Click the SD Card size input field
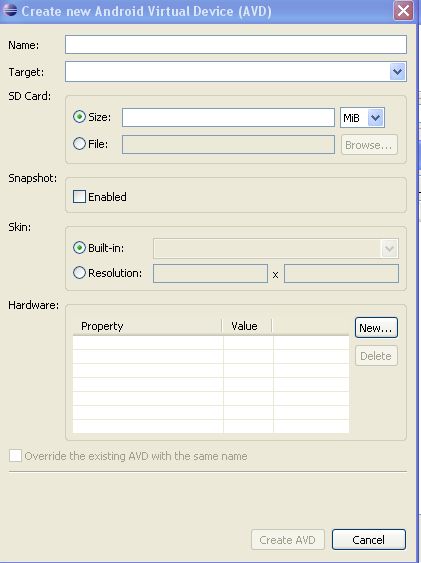Image resolution: width=421 pixels, height=563 pixels. 228,117
